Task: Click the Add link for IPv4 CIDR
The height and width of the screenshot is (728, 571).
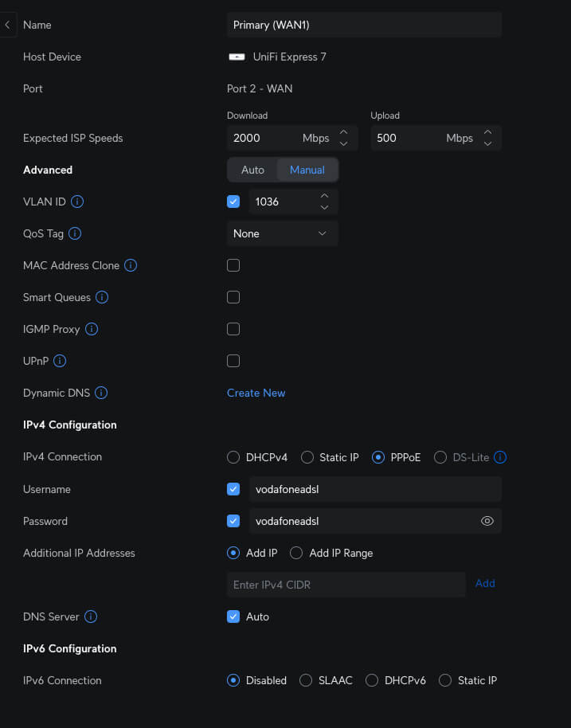Action: click(485, 583)
